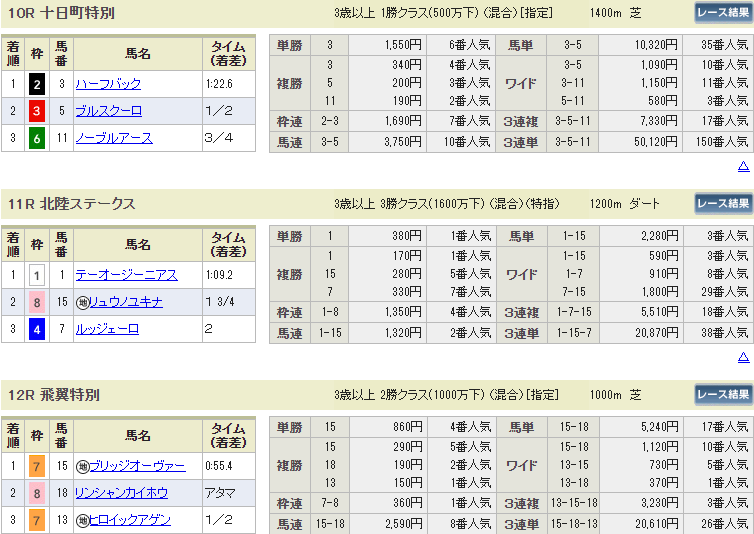Image resolution: width=754 pixels, height=534 pixels.
Task: Click 12R 3連複 combination 13-15-18
Action: pyautogui.click(x=574, y=503)
